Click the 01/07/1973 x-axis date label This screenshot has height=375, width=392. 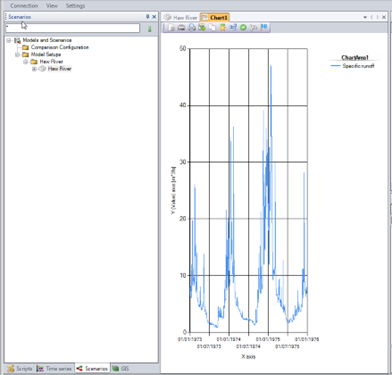(x=209, y=347)
